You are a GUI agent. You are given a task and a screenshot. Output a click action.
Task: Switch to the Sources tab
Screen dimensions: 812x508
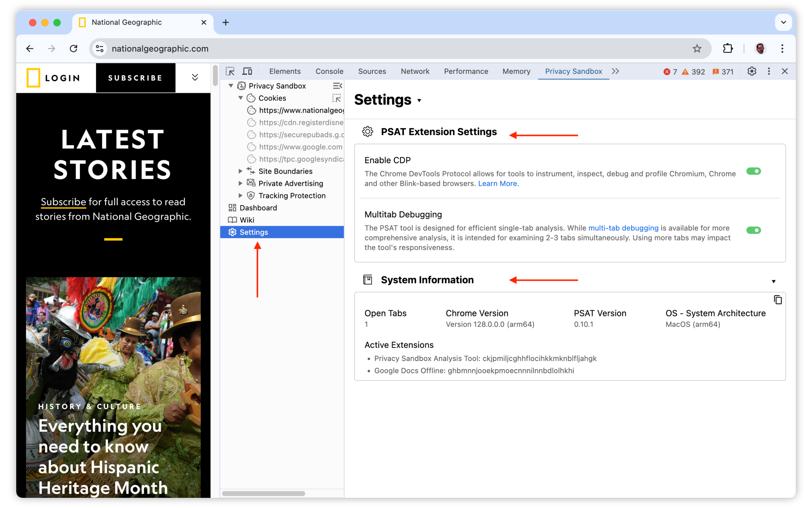click(x=372, y=71)
